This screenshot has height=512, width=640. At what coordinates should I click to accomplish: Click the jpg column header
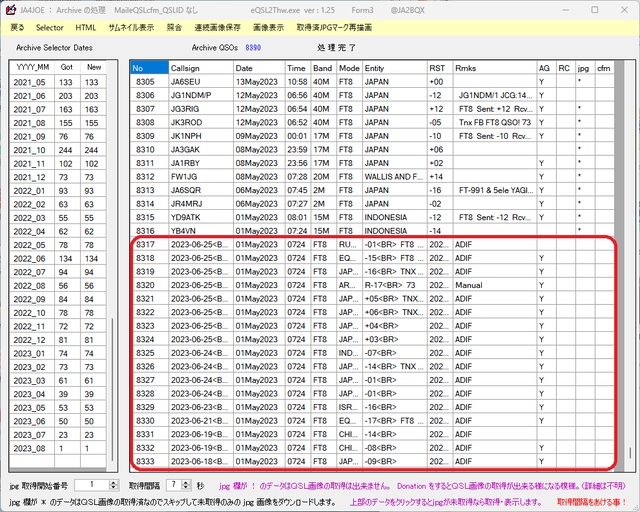(585, 68)
